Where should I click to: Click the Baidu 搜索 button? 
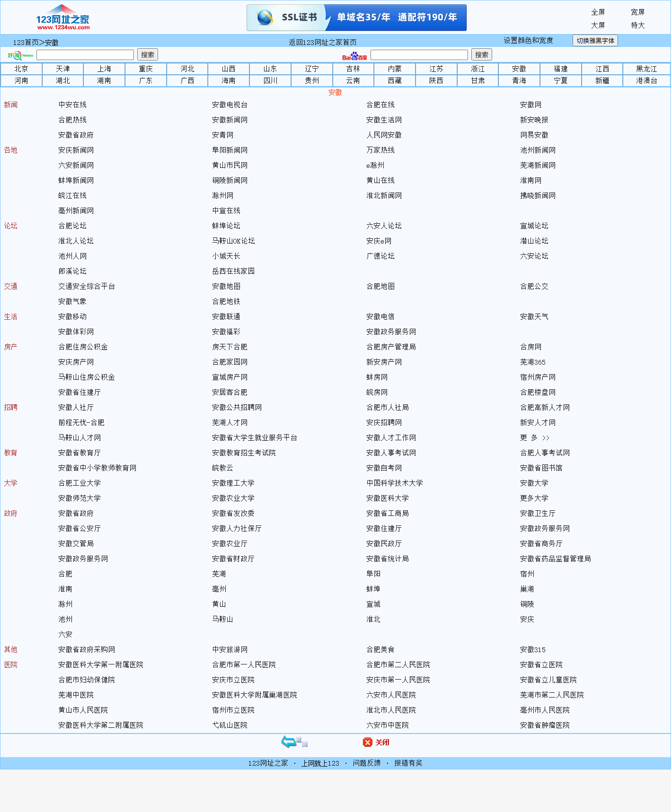(481, 55)
